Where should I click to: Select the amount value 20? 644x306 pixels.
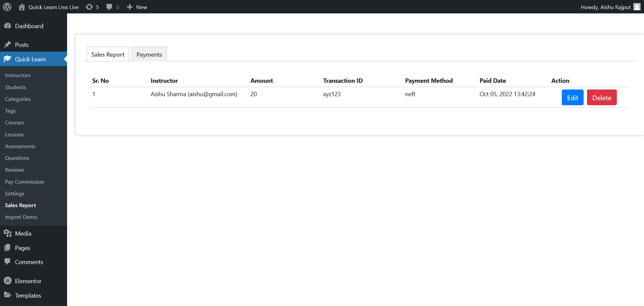[254, 94]
